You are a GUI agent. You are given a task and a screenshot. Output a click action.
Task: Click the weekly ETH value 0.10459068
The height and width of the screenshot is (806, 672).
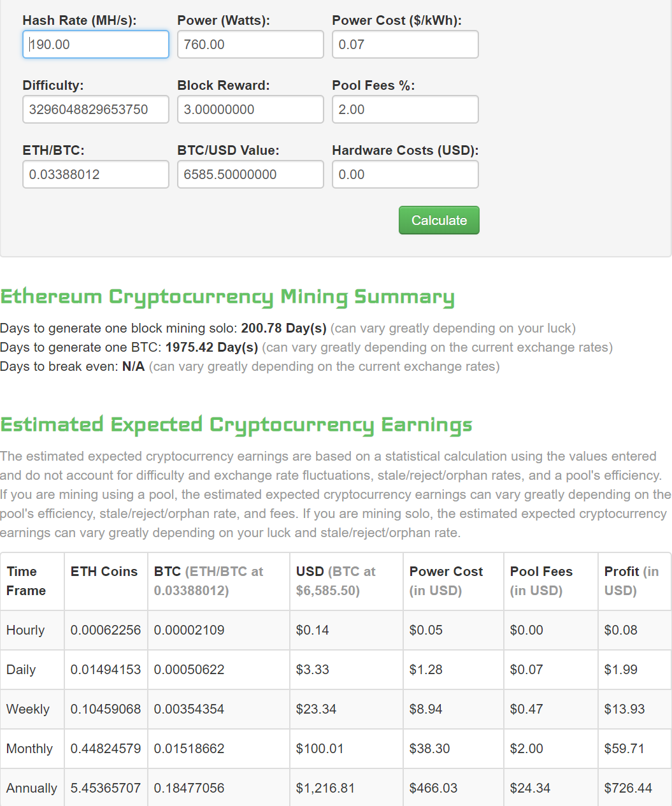tap(106, 709)
